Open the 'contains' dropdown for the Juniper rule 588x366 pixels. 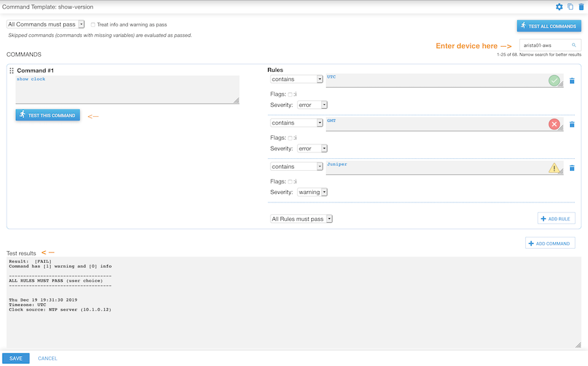pyautogui.click(x=296, y=167)
